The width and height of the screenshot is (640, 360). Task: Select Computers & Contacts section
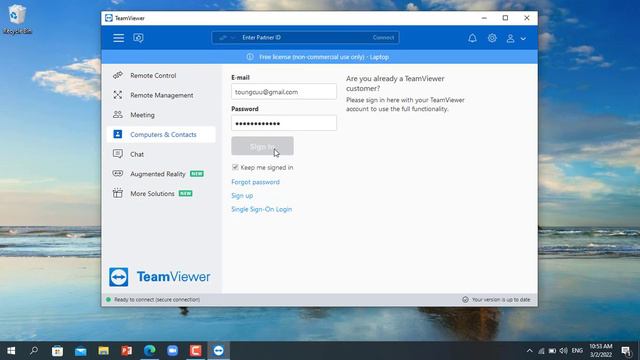tap(161, 134)
